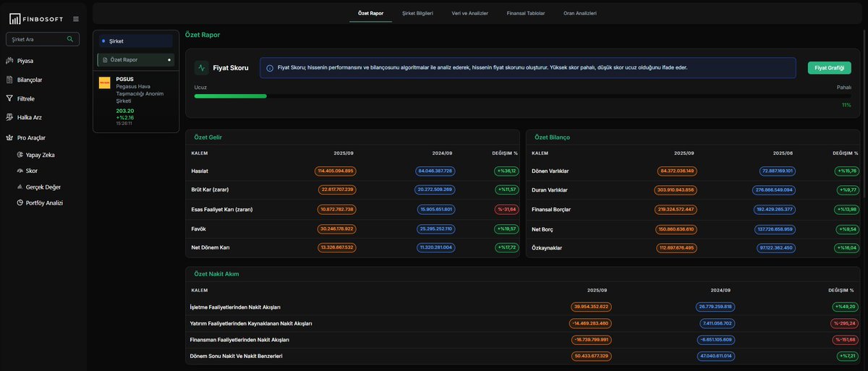Click the Pro Araçlar crown icon
This screenshot has width=868, height=371.
tap(10, 137)
